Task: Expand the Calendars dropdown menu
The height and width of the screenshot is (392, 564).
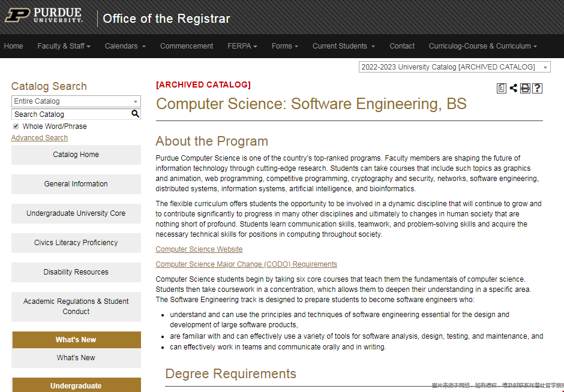Action: click(125, 46)
